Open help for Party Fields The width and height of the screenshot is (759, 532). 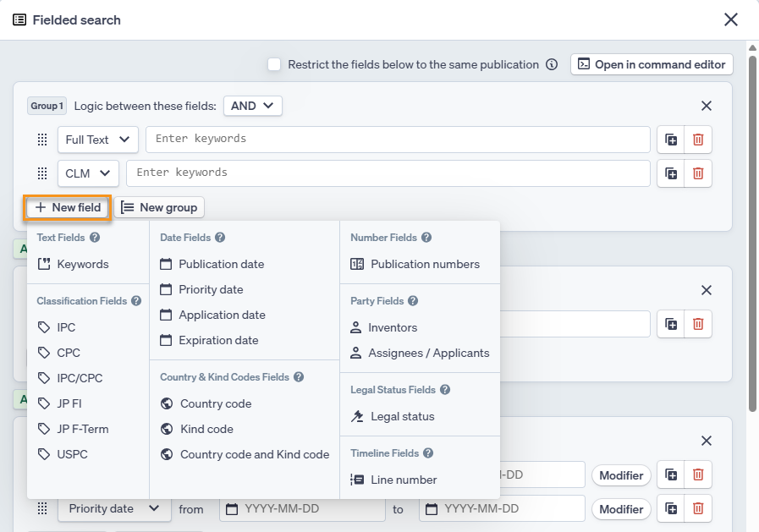coord(413,301)
